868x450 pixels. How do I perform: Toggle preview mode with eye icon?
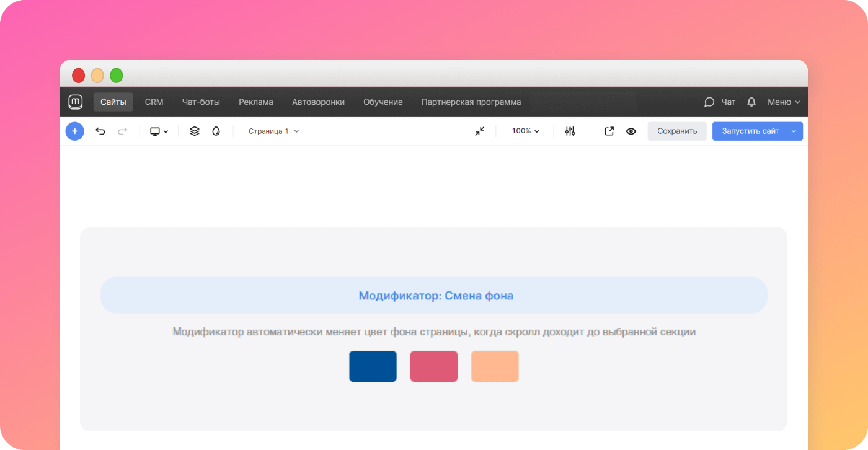pos(631,131)
